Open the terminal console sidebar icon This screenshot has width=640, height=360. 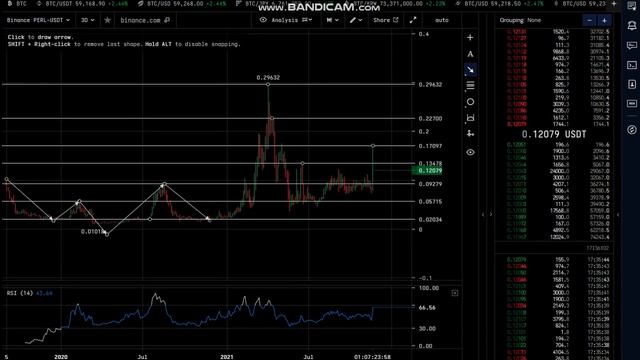pyautogui.click(x=631, y=65)
